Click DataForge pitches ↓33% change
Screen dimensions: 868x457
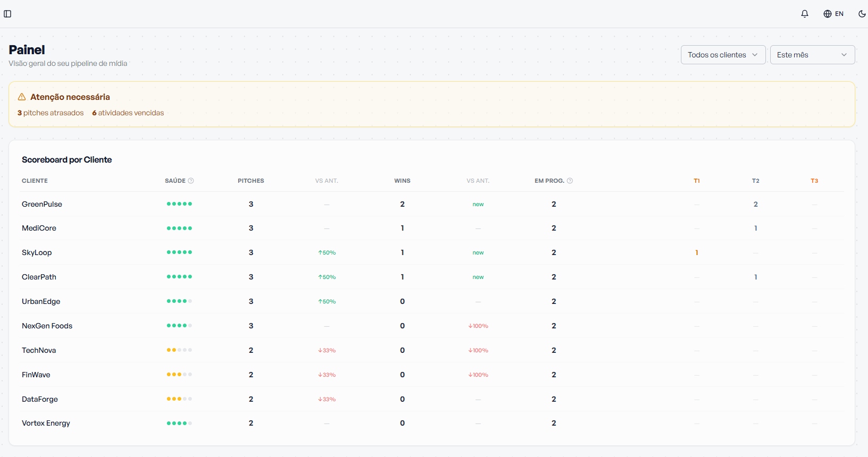coord(327,399)
